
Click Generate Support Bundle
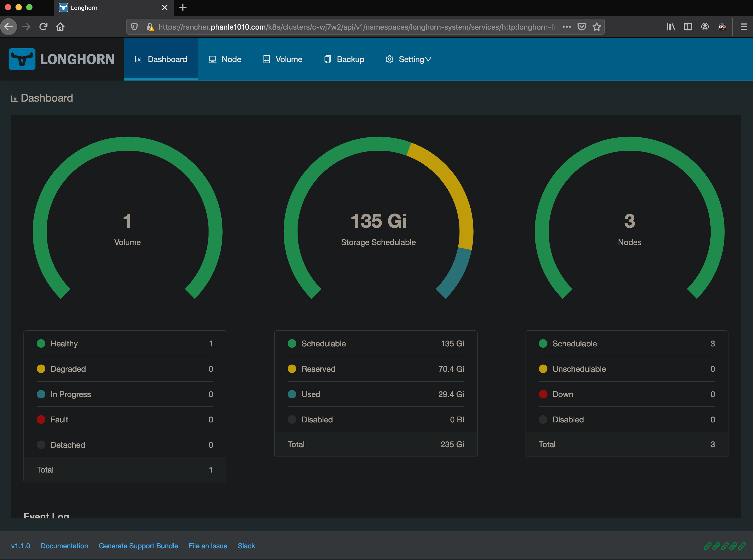tap(139, 546)
